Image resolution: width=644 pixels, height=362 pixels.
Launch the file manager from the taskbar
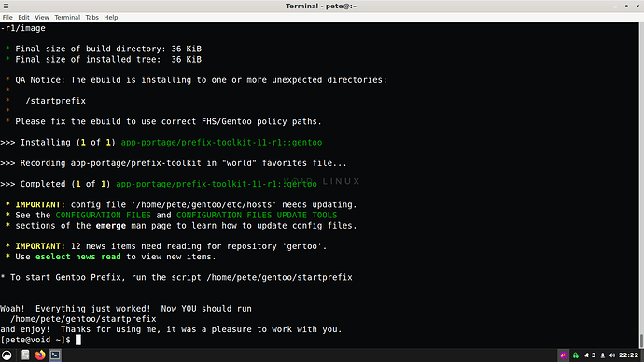click(x=25, y=355)
